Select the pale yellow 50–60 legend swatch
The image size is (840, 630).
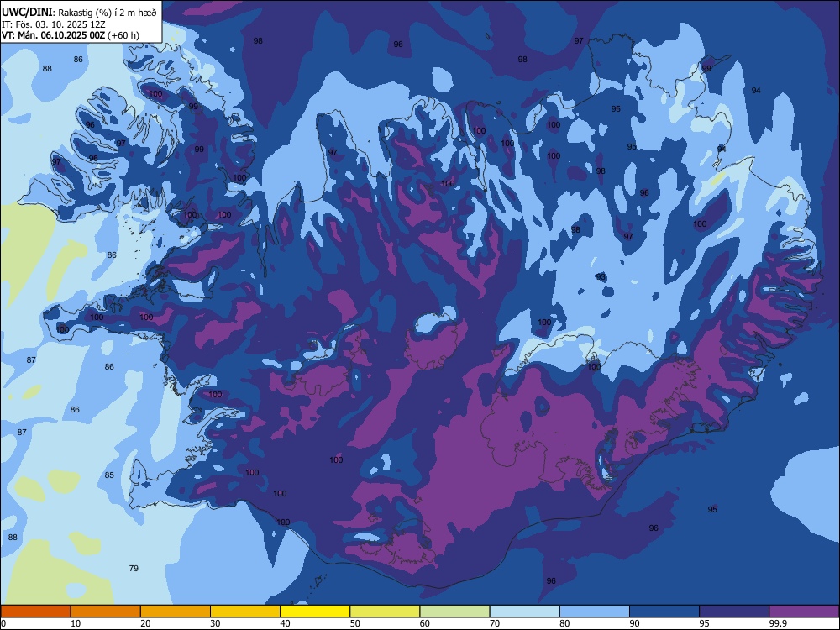click(385, 612)
